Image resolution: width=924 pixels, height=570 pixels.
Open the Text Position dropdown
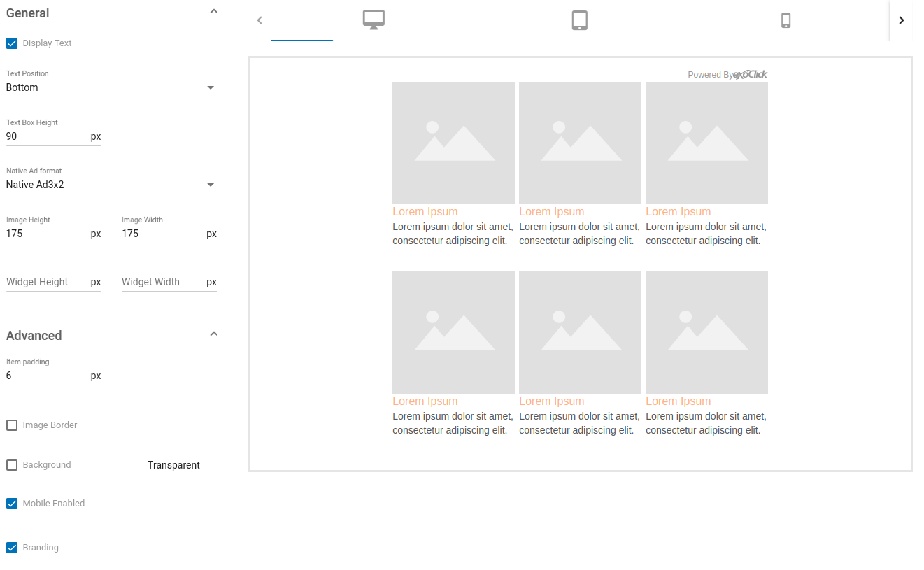coord(111,87)
